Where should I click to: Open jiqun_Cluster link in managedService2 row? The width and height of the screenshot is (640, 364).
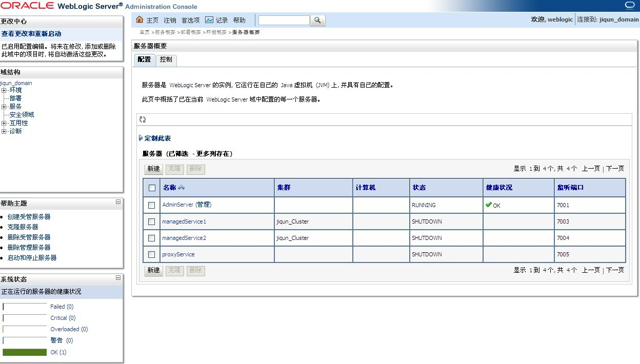tap(293, 238)
